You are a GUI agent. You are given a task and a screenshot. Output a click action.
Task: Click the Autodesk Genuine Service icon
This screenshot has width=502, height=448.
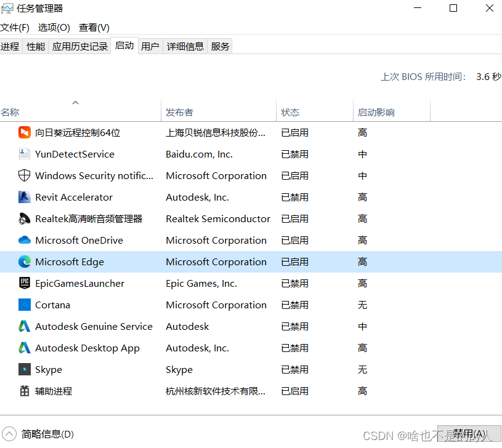click(x=25, y=326)
